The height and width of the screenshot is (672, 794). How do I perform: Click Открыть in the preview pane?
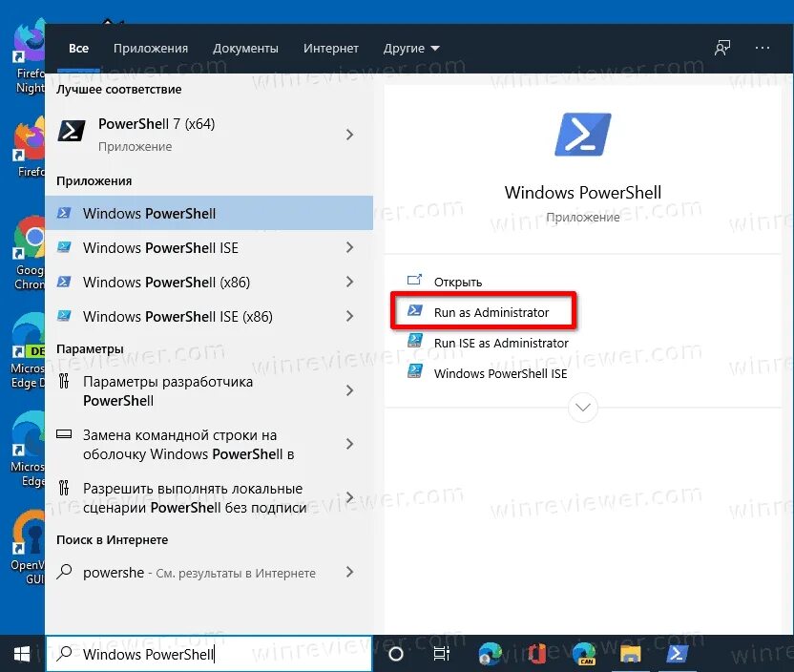[458, 282]
